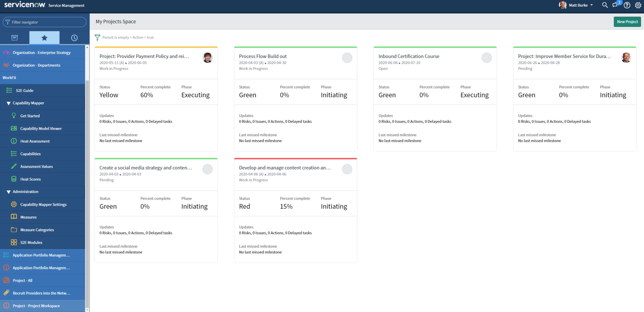Open the chat messages icon
Screen dimensions: 644x312
[x=615, y=5]
